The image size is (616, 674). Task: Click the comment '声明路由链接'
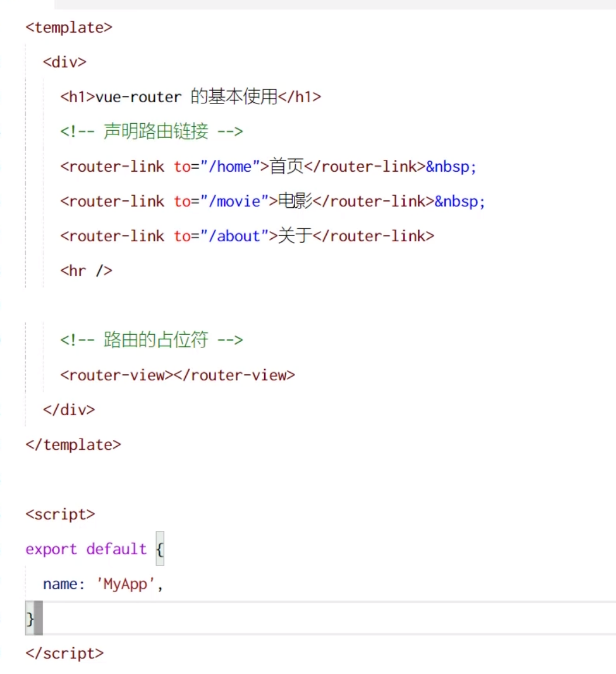151,131
